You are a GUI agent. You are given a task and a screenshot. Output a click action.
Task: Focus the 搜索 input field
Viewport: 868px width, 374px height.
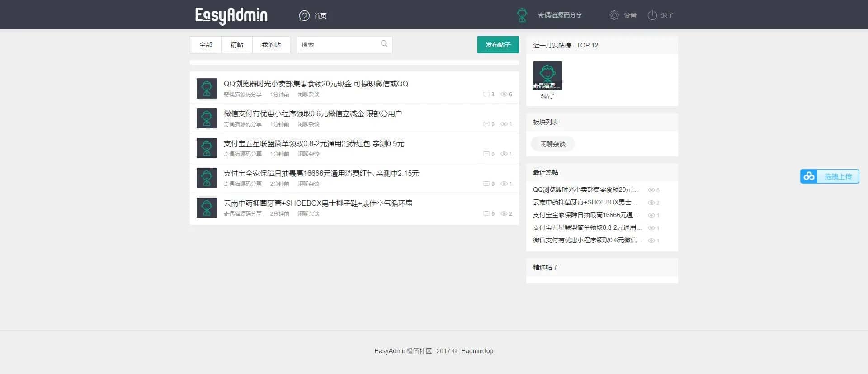point(339,45)
